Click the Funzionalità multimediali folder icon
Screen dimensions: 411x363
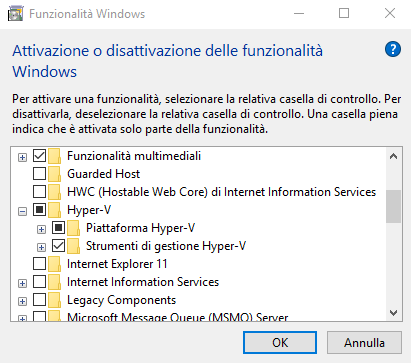coord(55,156)
